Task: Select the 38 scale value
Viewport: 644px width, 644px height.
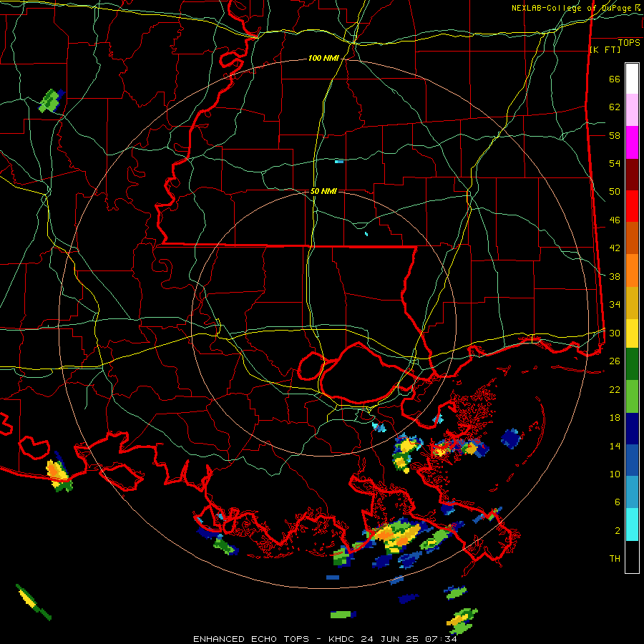Action: click(x=615, y=276)
